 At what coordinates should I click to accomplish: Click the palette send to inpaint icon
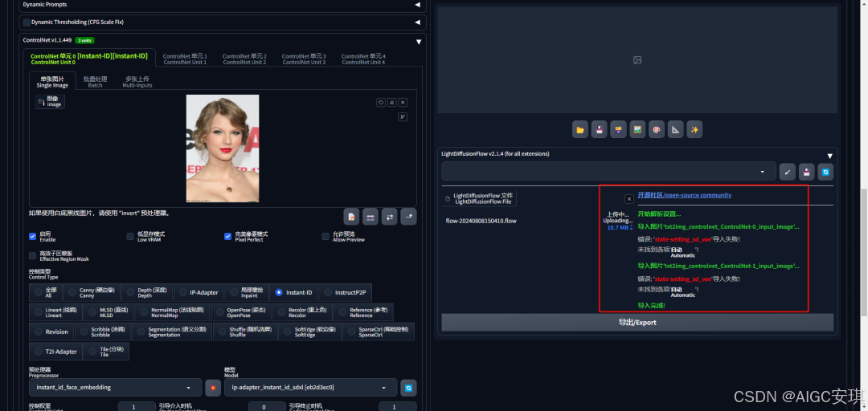coord(656,129)
